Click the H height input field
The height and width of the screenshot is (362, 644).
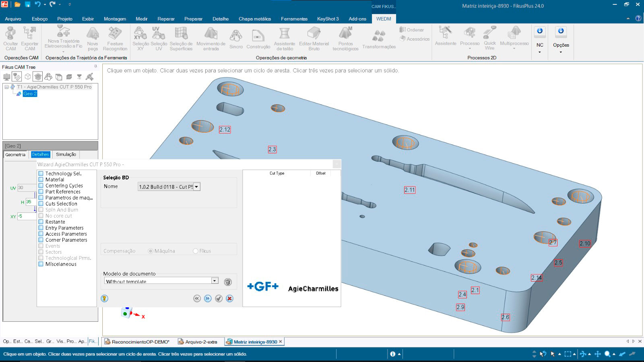tap(31, 202)
